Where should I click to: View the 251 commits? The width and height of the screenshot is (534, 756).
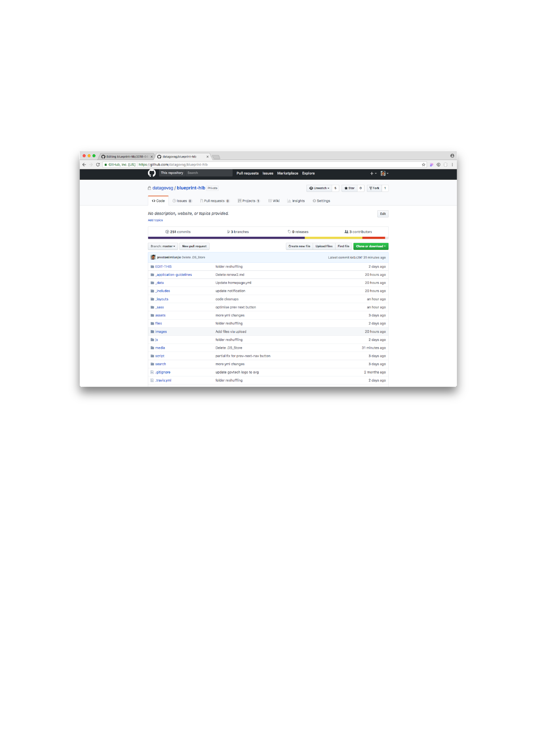(x=178, y=232)
